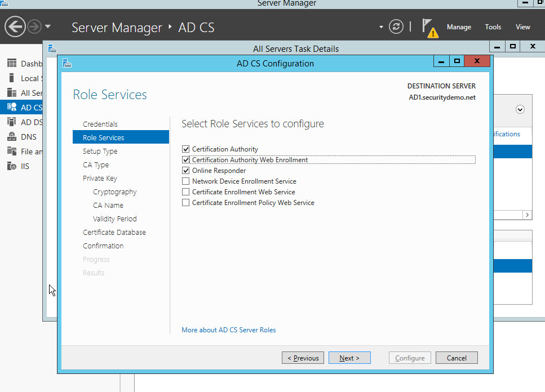
Task: Click the Notifications link in background window
Action: (x=507, y=134)
